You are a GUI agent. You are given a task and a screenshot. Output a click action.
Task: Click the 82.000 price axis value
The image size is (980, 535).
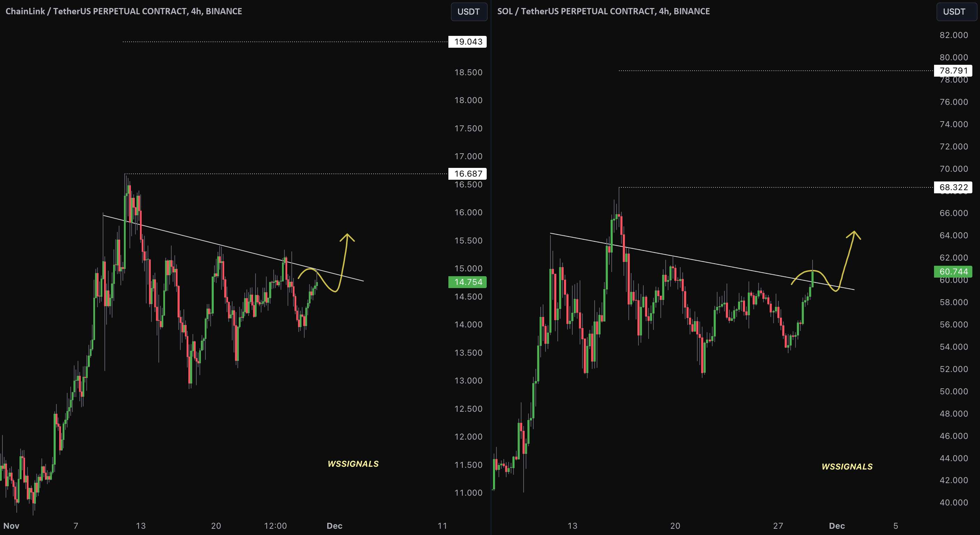tap(954, 35)
